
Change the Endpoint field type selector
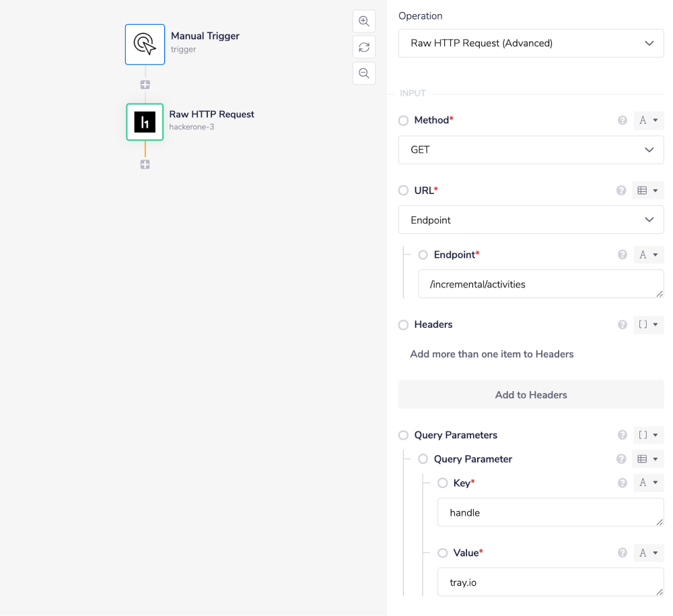click(x=648, y=254)
